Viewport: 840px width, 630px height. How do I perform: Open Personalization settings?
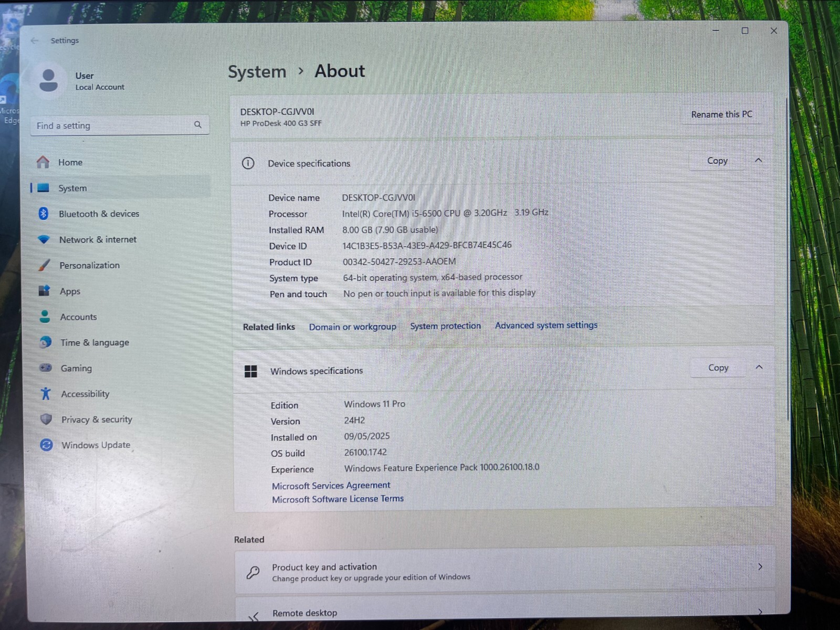coord(121,265)
